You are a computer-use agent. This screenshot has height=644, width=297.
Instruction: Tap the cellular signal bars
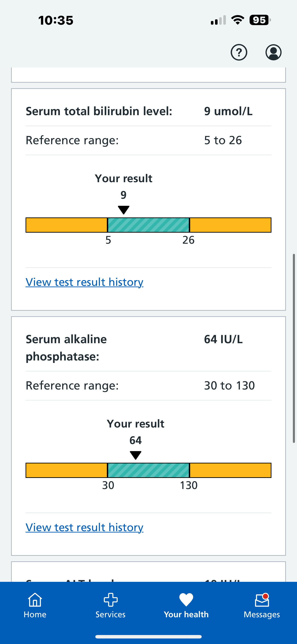[x=218, y=20]
